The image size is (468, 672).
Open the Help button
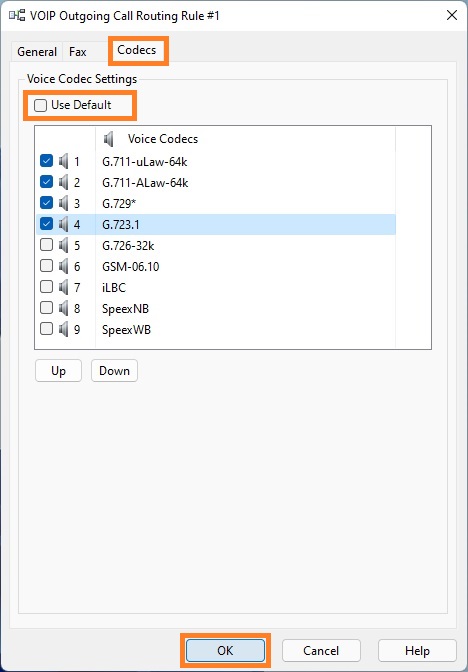417,651
